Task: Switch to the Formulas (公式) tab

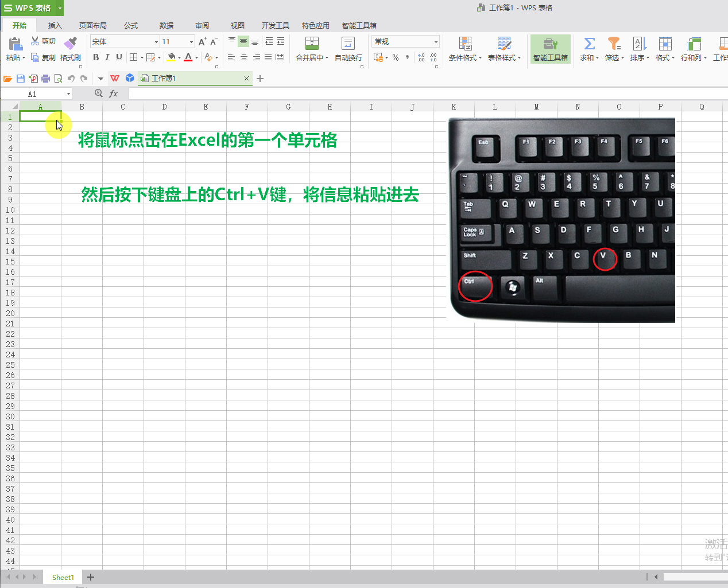Action: 131,25
